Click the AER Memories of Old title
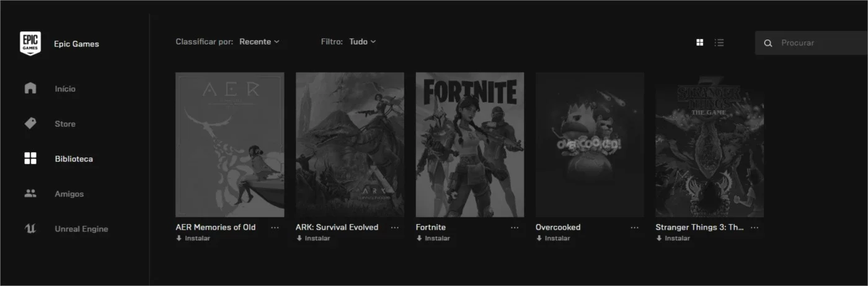 click(x=216, y=227)
